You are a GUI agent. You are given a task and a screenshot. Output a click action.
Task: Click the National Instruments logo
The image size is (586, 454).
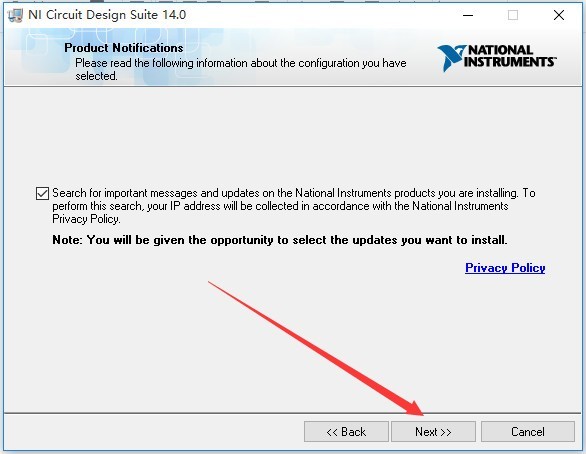coord(497,58)
